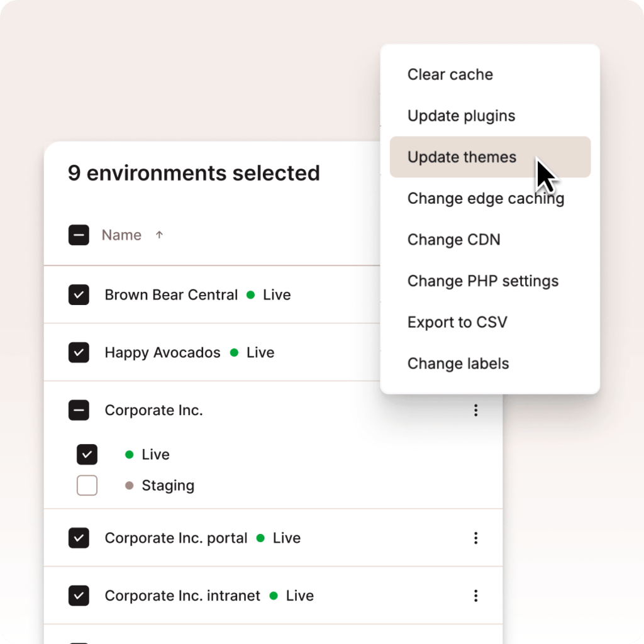Sort by the Name column header
This screenshot has height=644, width=644.
pyautogui.click(x=121, y=235)
